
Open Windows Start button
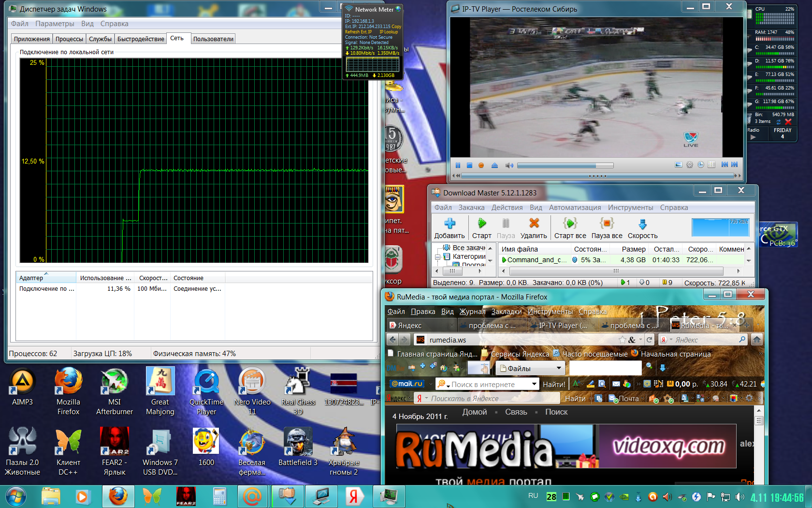(x=16, y=497)
